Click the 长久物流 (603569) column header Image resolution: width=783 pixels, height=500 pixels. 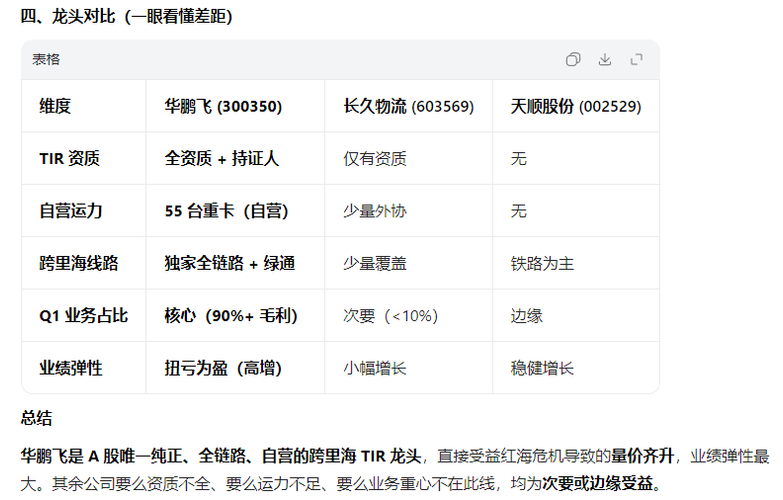(x=408, y=106)
